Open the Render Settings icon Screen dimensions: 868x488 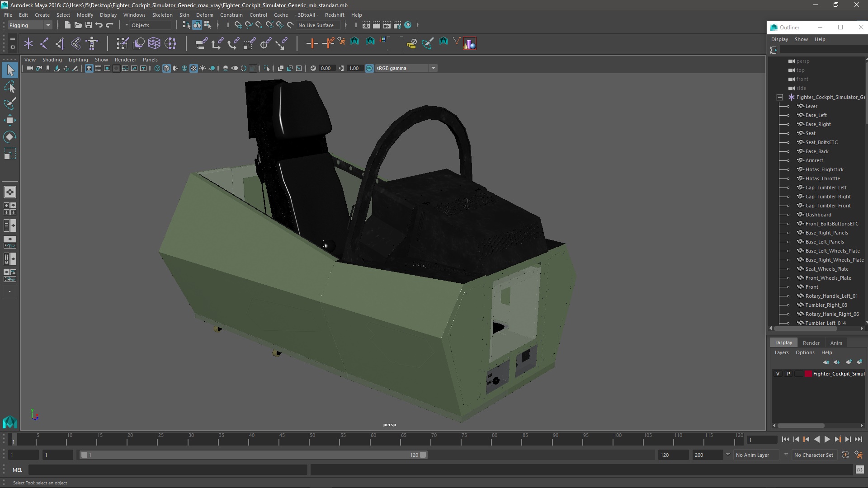pos(397,25)
